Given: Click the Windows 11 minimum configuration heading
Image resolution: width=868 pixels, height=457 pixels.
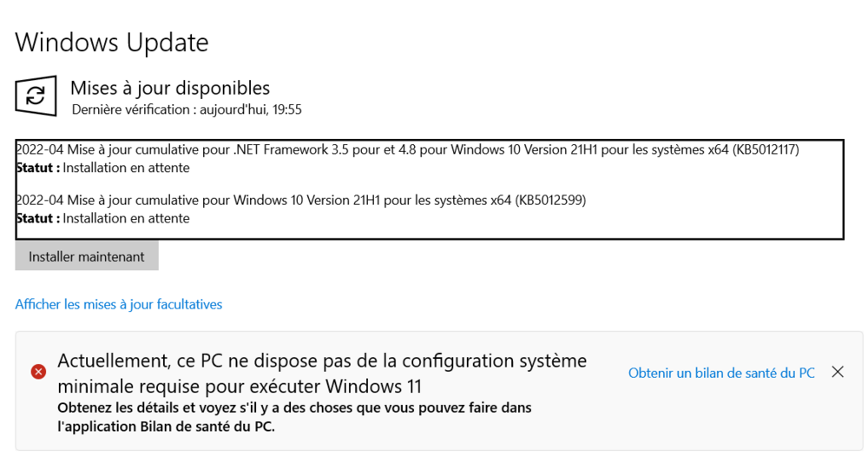Looking at the screenshot, I should 322,373.
